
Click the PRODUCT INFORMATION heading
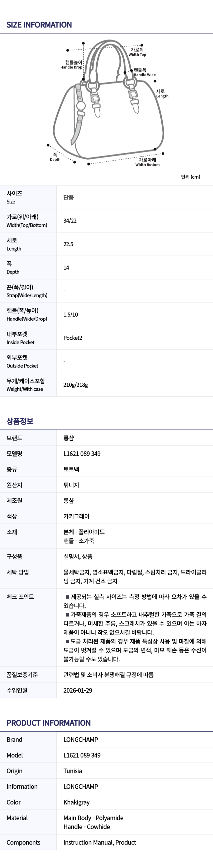pyautogui.click(x=49, y=723)
